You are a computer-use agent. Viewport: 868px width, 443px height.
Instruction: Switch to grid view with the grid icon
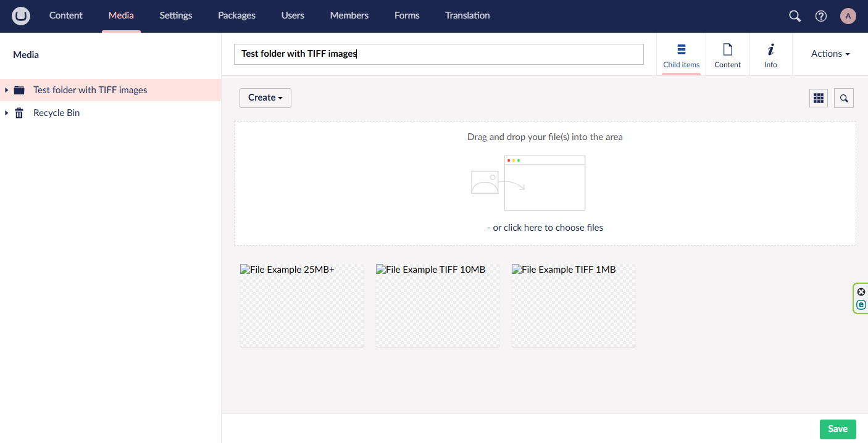(818, 97)
